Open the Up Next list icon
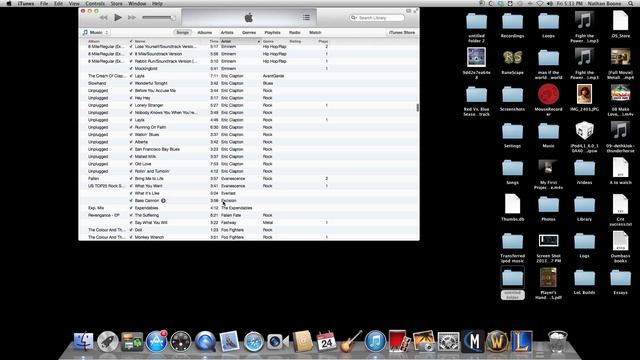 point(306,18)
